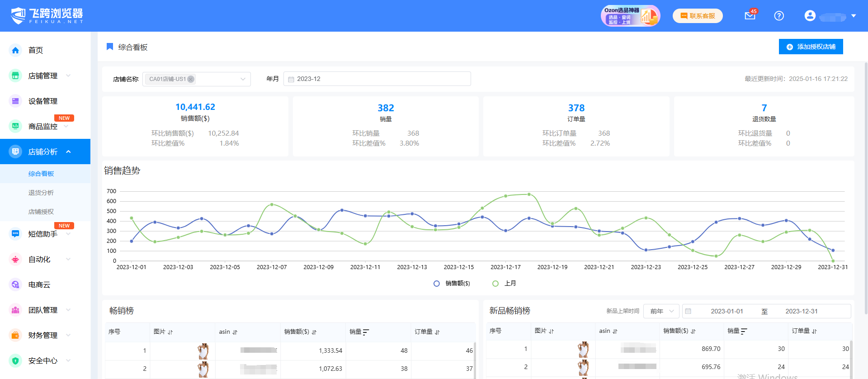The image size is (868, 379).
Task: Click the 2023-12-17 peak data point on 上月 line
Action: [505, 196]
